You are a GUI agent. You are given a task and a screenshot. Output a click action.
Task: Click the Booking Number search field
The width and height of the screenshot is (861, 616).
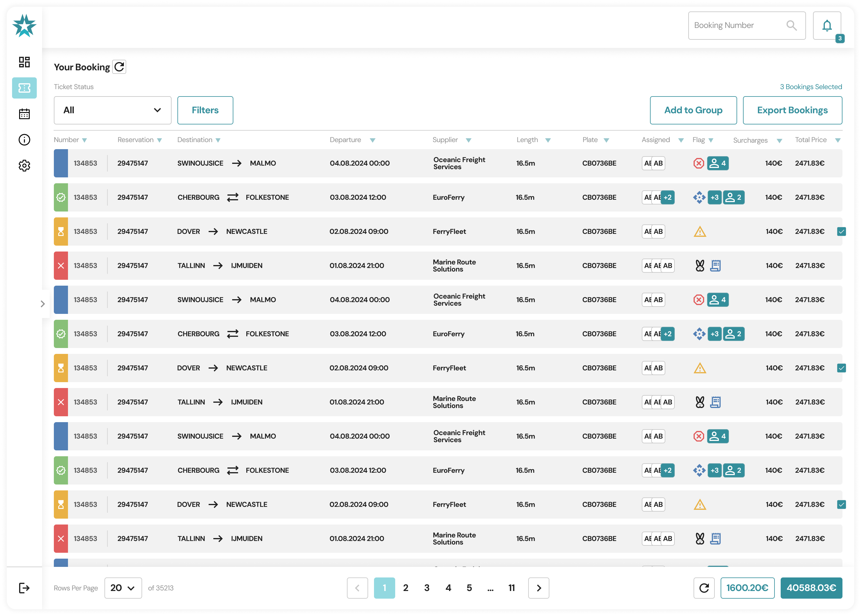[736, 25]
